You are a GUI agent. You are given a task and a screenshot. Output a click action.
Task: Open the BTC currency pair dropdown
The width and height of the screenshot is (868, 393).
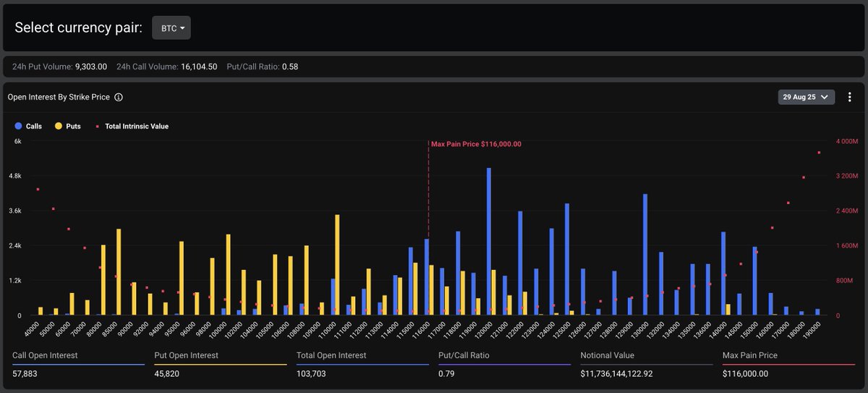point(171,28)
